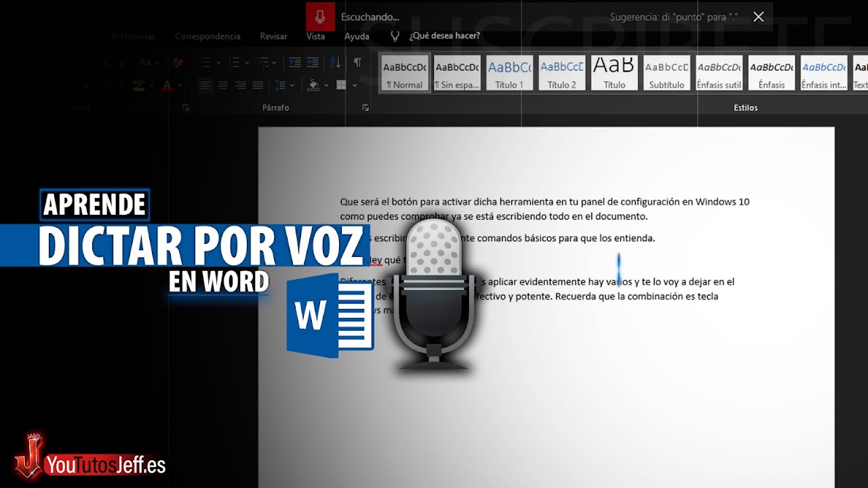868x488 pixels.
Task: Select the Vista tab
Action: (x=315, y=36)
